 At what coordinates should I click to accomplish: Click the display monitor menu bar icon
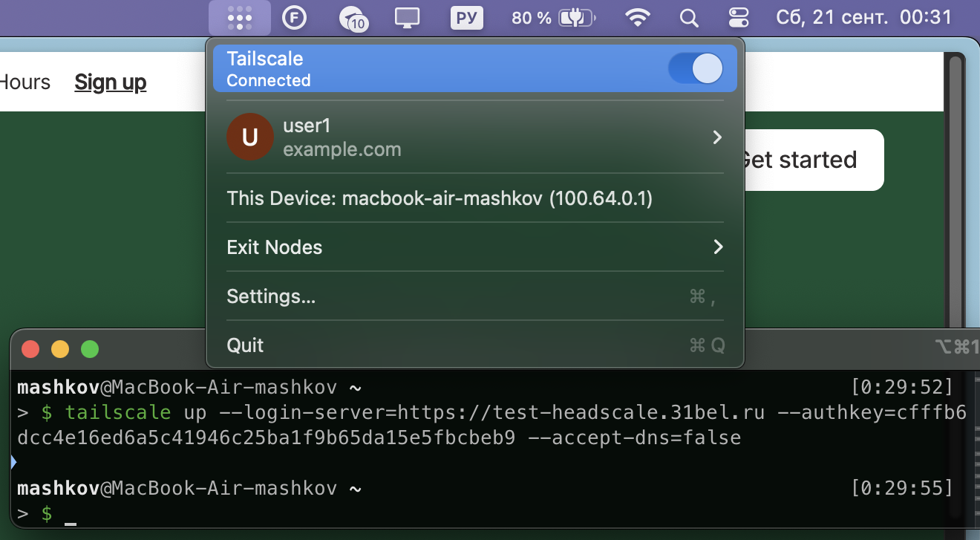click(407, 18)
